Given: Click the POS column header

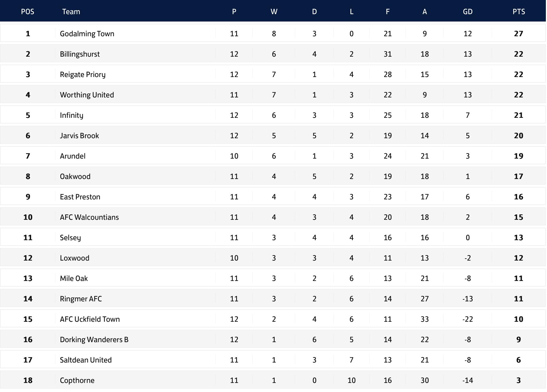Looking at the screenshot, I should coord(27,12).
